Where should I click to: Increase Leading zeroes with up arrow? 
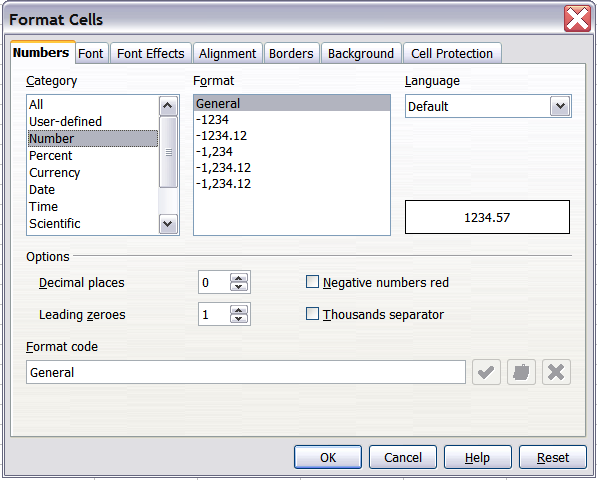coord(239,310)
